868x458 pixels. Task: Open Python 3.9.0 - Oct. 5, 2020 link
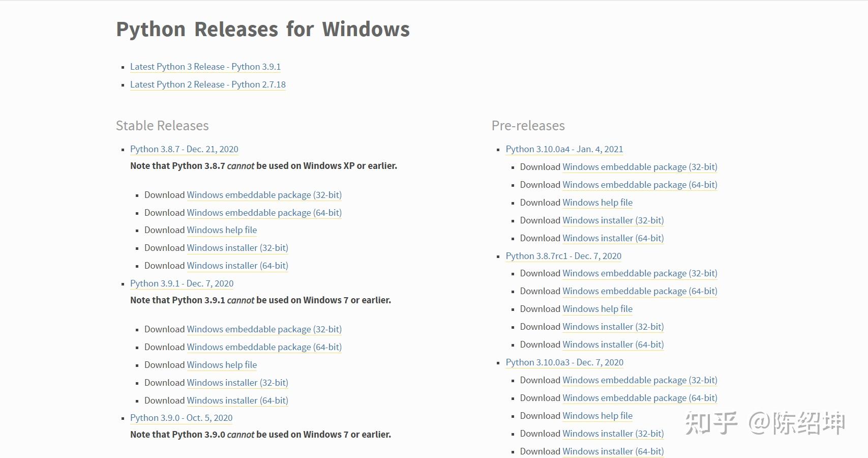[x=181, y=418]
